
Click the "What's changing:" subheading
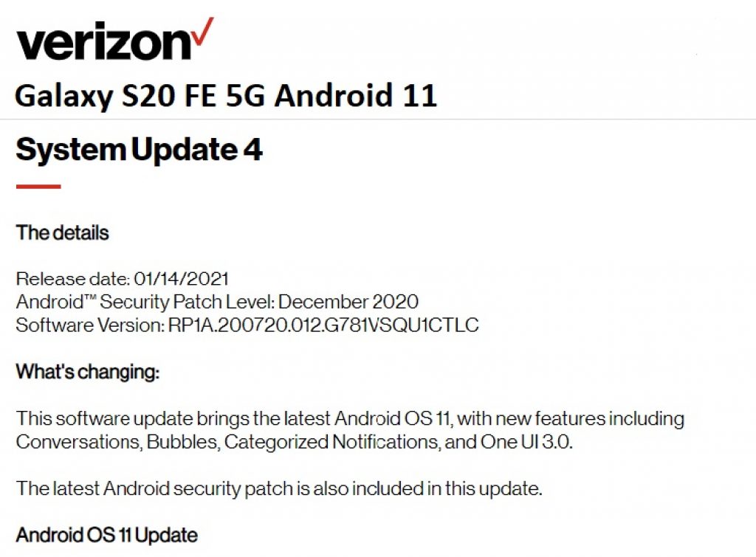click(88, 372)
